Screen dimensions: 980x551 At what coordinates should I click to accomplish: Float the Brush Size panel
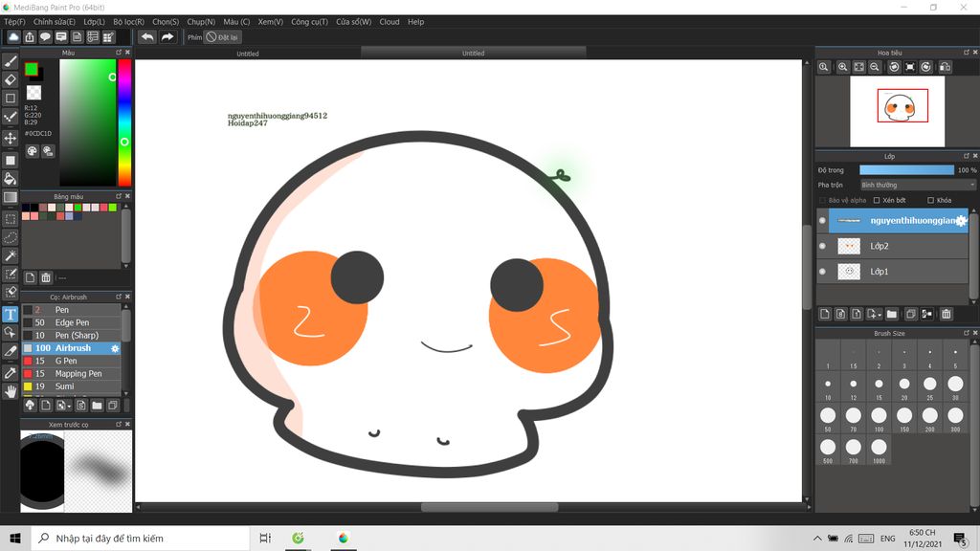point(967,333)
